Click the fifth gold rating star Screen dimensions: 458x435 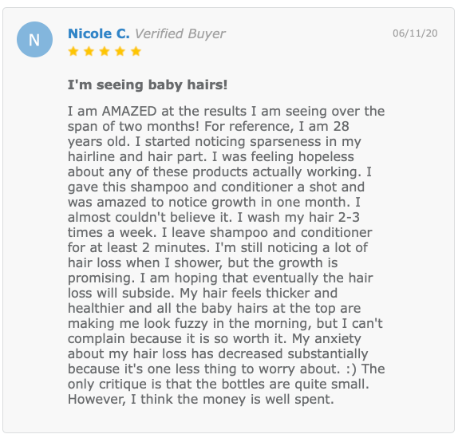coord(136,51)
